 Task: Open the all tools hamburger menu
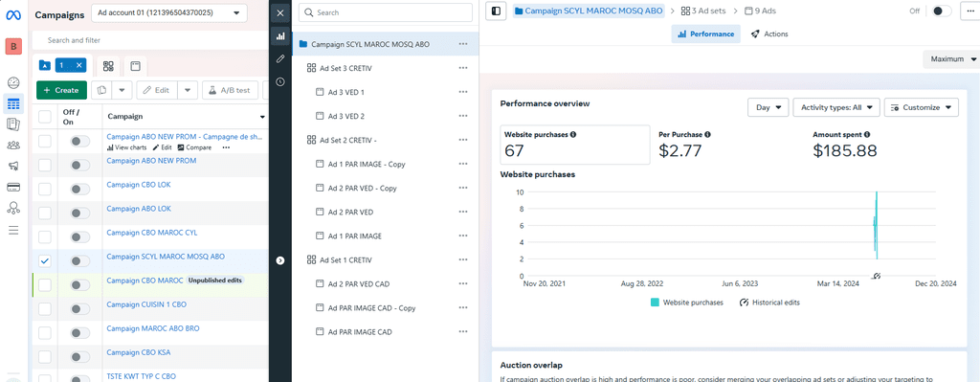tap(13, 230)
